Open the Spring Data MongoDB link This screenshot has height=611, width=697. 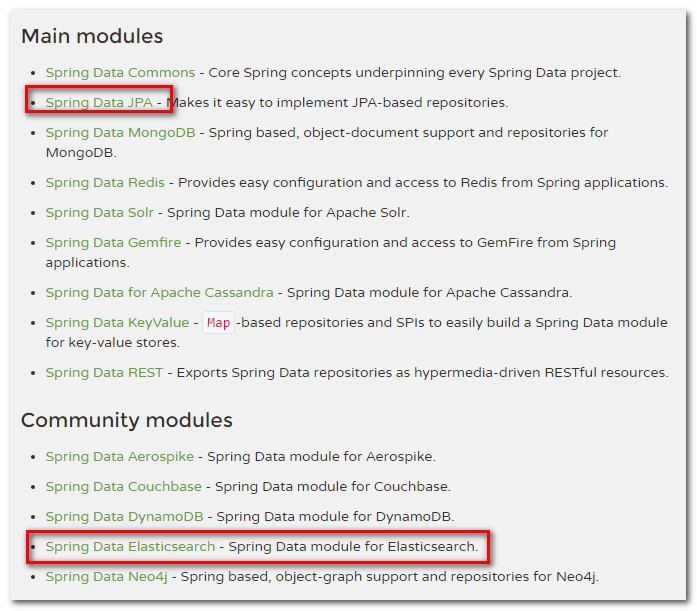point(120,133)
